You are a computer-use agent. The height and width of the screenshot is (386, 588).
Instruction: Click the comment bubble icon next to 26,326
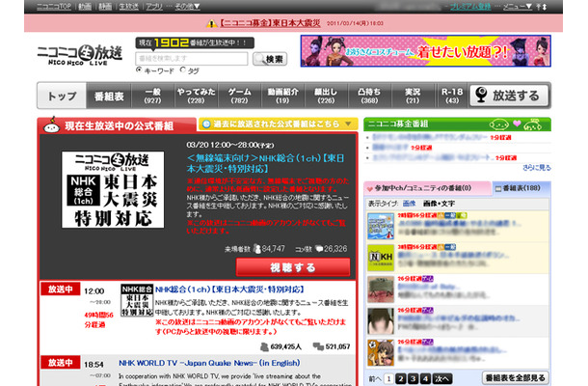pos(319,249)
